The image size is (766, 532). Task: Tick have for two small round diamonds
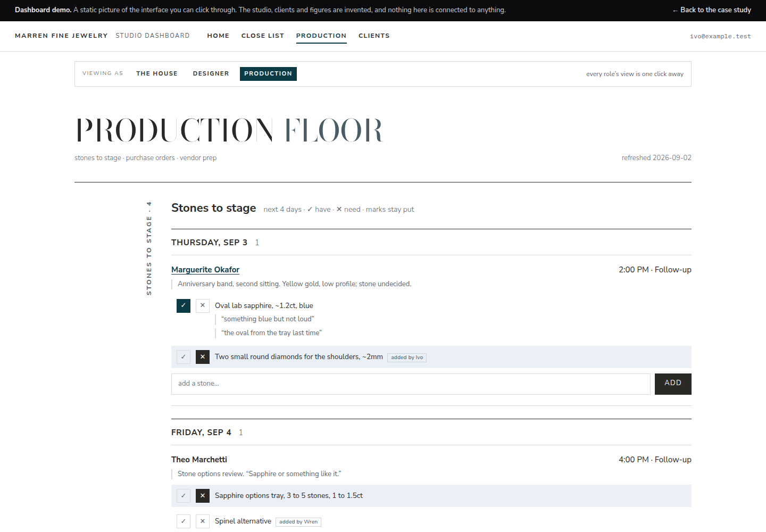184,357
